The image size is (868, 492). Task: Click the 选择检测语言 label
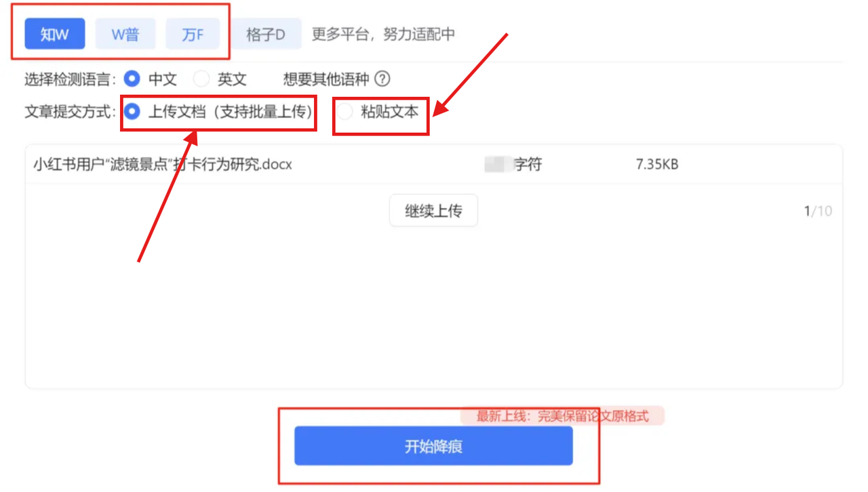coord(71,79)
